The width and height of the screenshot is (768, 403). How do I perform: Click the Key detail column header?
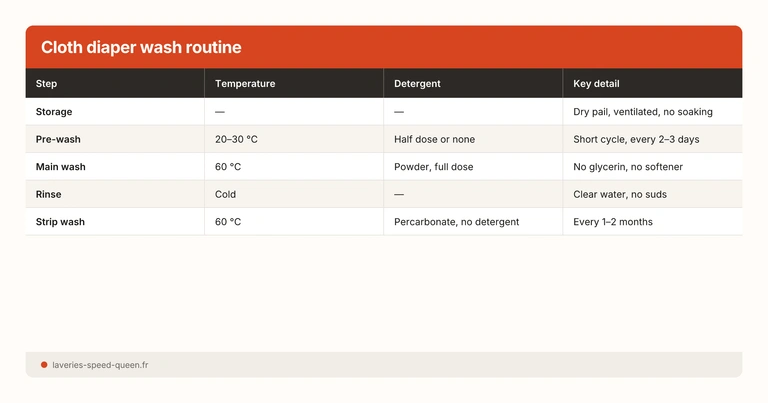point(597,84)
